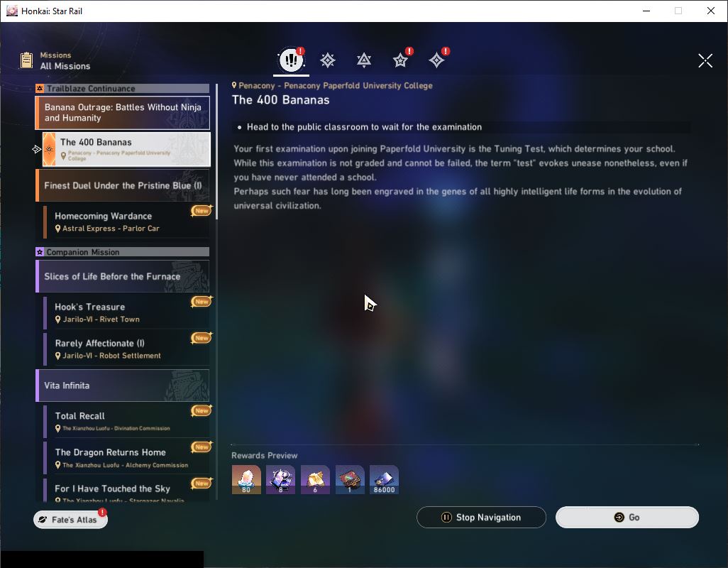Expand Finest Duel Under the Pristine Blue
This screenshot has width=728, height=568.
coord(123,185)
